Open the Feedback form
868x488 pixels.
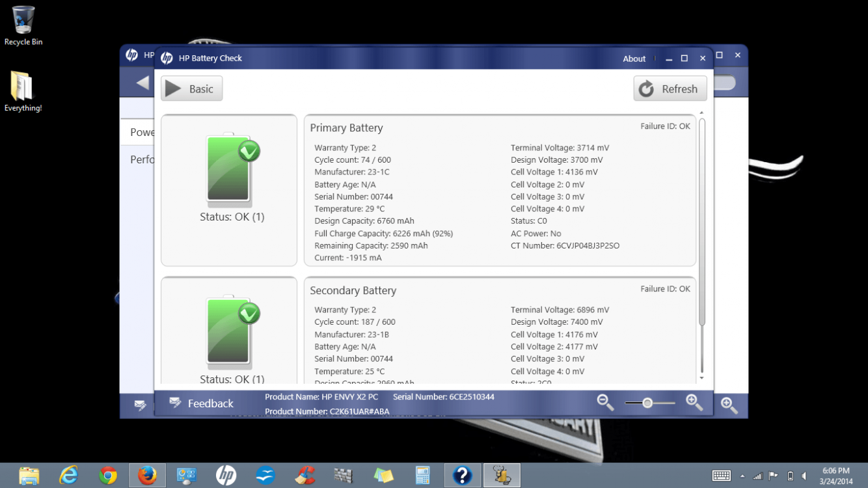(201, 403)
